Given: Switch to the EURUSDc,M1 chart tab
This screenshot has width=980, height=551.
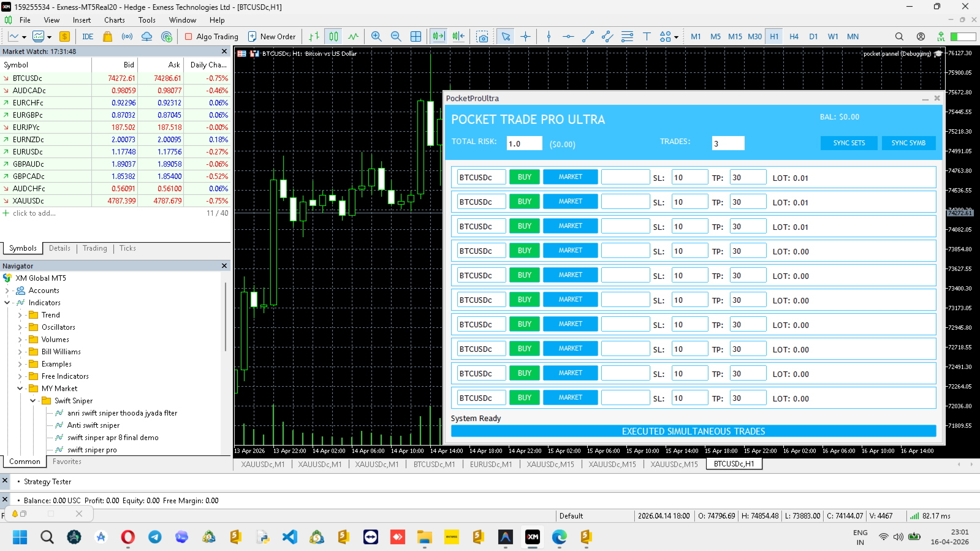Looking at the screenshot, I should point(491,465).
